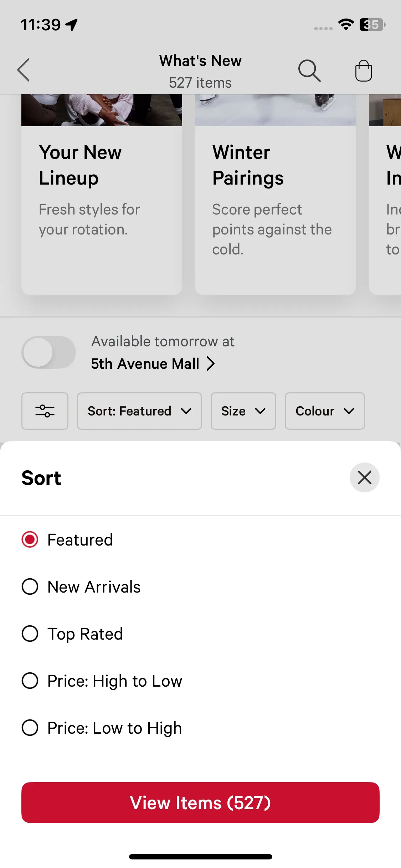This screenshot has width=401, height=868.
Task: Open search with magnifying glass icon
Action: 309,71
